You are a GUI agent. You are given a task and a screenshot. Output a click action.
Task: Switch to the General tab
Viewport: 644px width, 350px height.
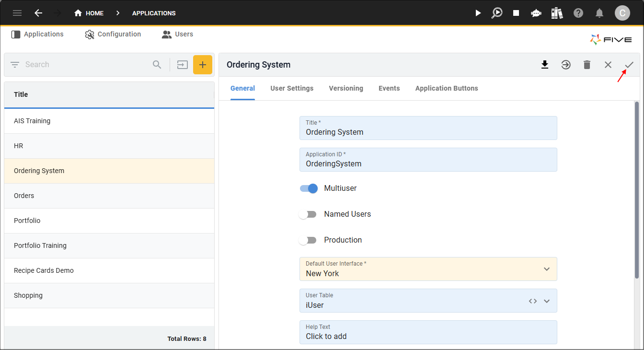pyautogui.click(x=242, y=89)
